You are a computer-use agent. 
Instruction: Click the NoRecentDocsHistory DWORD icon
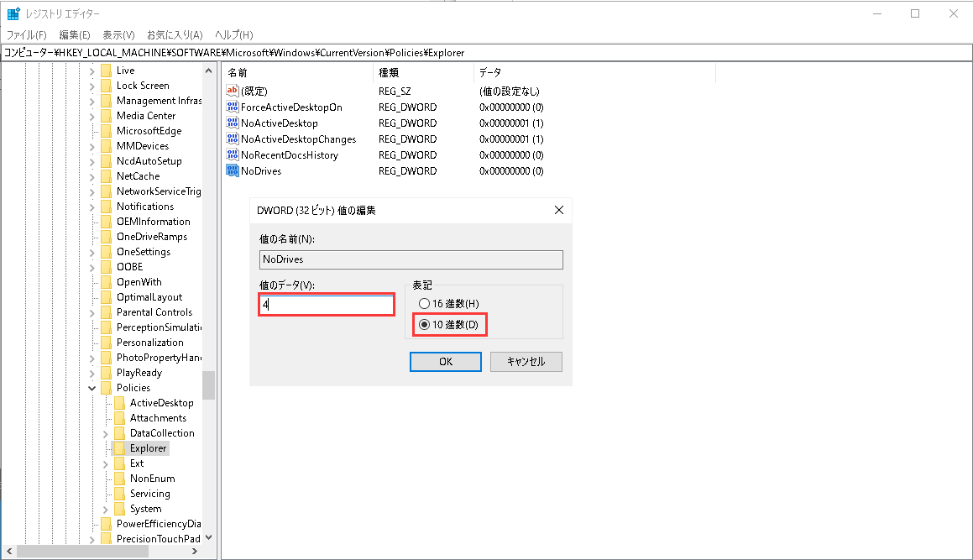pyautogui.click(x=232, y=154)
